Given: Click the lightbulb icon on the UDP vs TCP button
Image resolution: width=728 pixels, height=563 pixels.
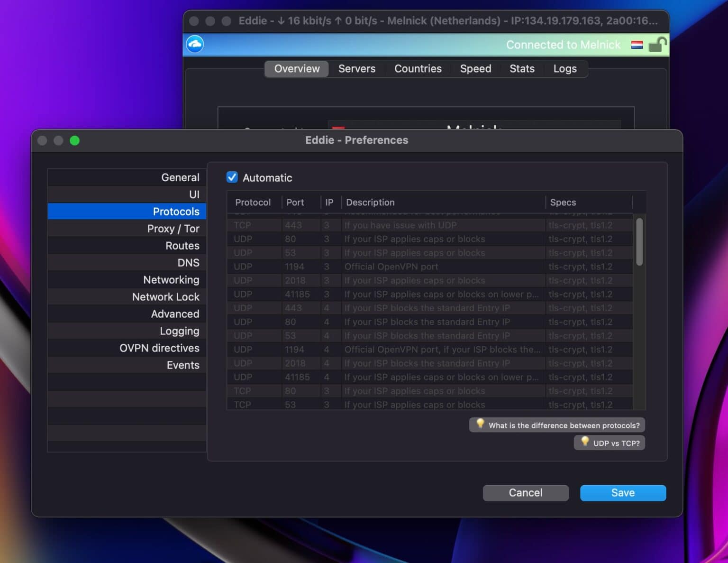Looking at the screenshot, I should click(x=585, y=443).
